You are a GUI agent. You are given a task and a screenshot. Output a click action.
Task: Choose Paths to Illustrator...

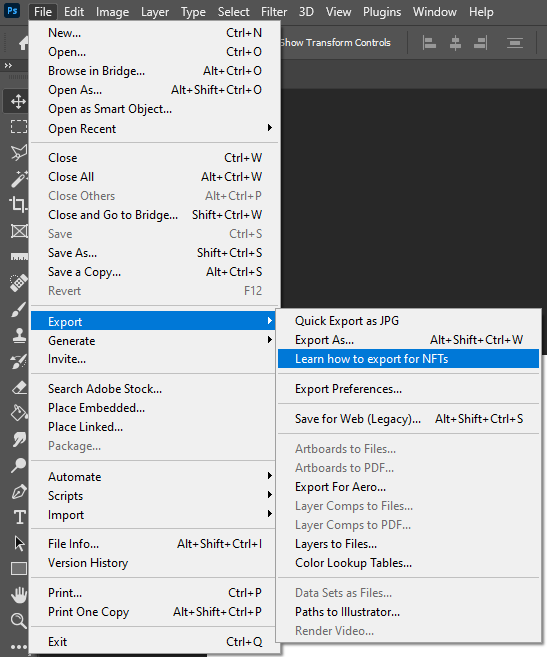(x=408, y=612)
